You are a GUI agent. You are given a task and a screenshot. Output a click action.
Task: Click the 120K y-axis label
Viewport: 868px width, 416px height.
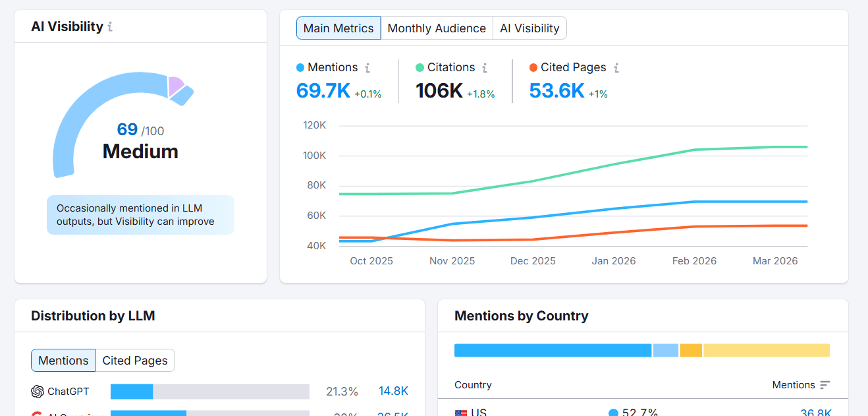[314, 125]
